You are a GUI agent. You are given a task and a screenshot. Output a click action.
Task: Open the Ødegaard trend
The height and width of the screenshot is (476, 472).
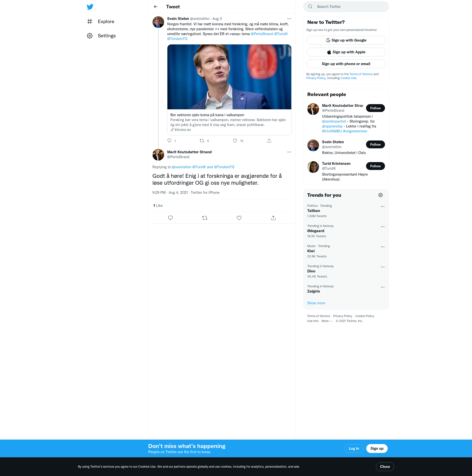pyautogui.click(x=316, y=231)
